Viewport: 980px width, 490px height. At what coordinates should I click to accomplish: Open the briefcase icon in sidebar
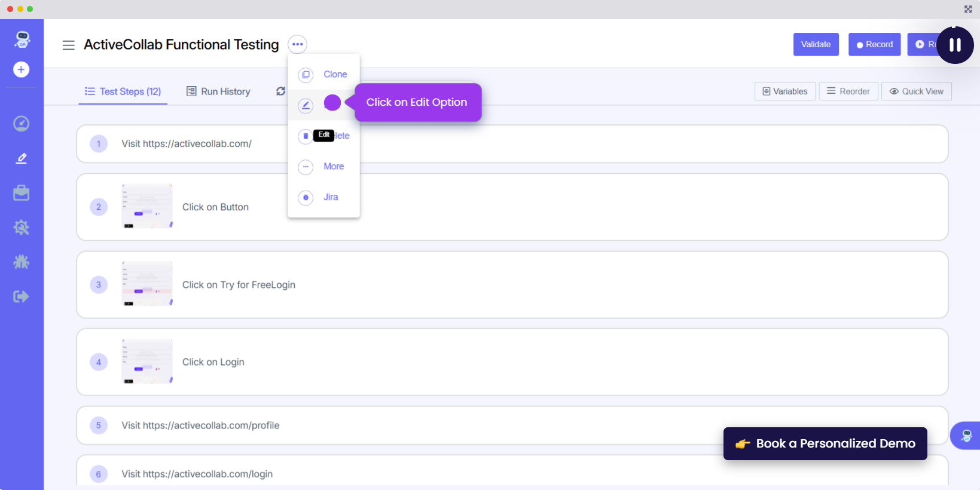pyautogui.click(x=21, y=193)
